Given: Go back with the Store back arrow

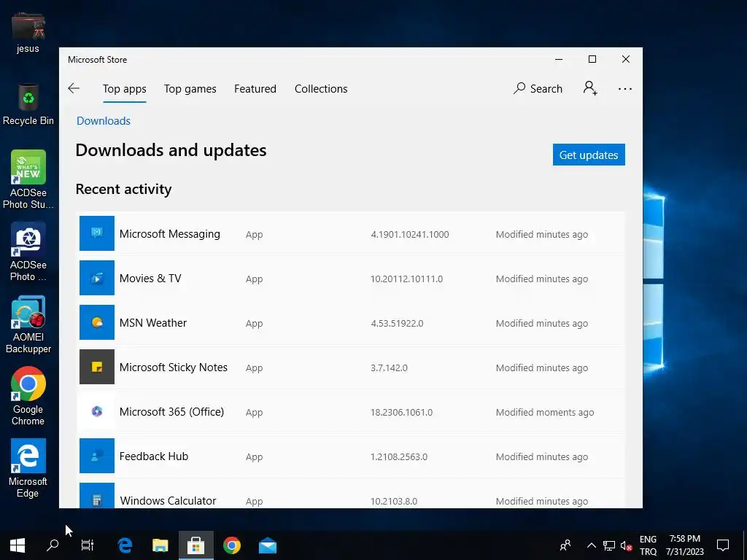Looking at the screenshot, I should point(74,88).
